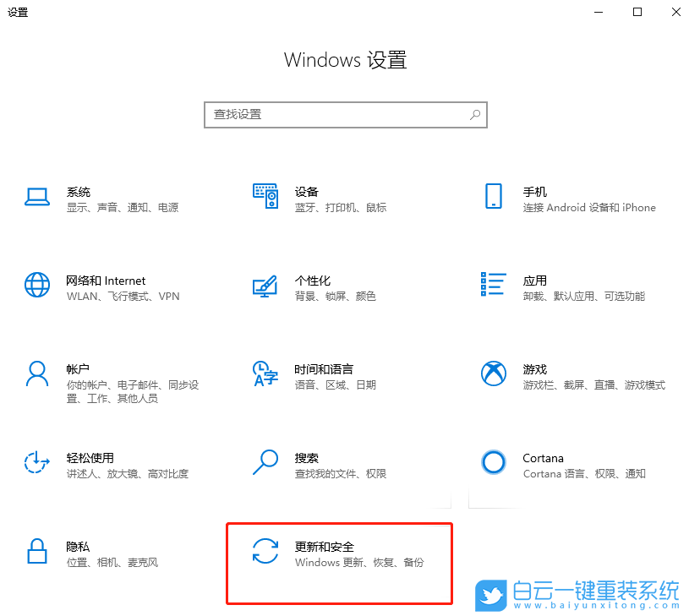The height and width of the screenshot is (616, 689).
Task: Open the 游戏 Xbox settings icon
Action: tap(493, 373)
